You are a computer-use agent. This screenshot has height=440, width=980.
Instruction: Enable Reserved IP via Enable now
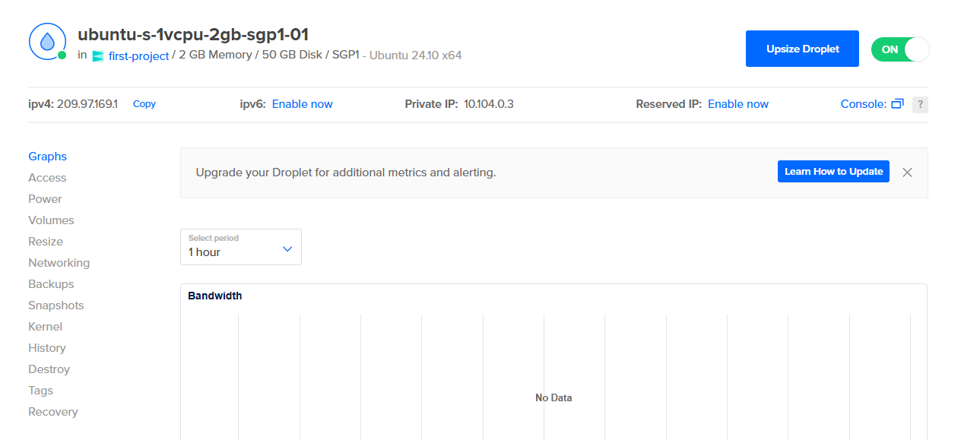(x=737, y=104)
